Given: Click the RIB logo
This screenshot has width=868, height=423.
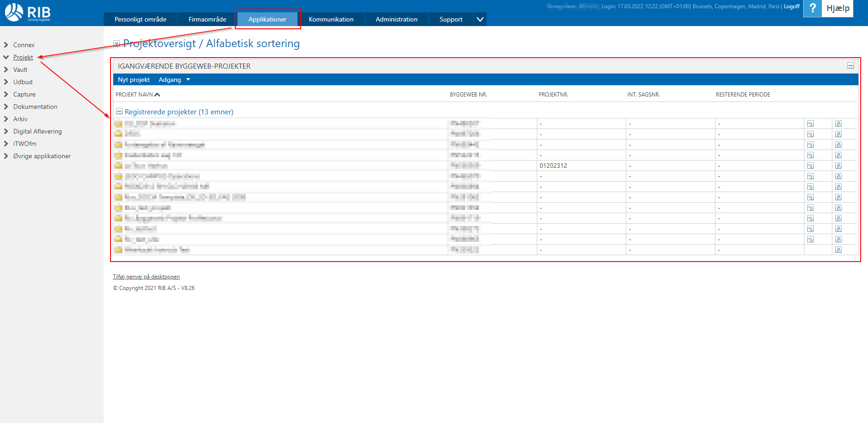Looking at the screenshot, I should [x=28, y=12].
